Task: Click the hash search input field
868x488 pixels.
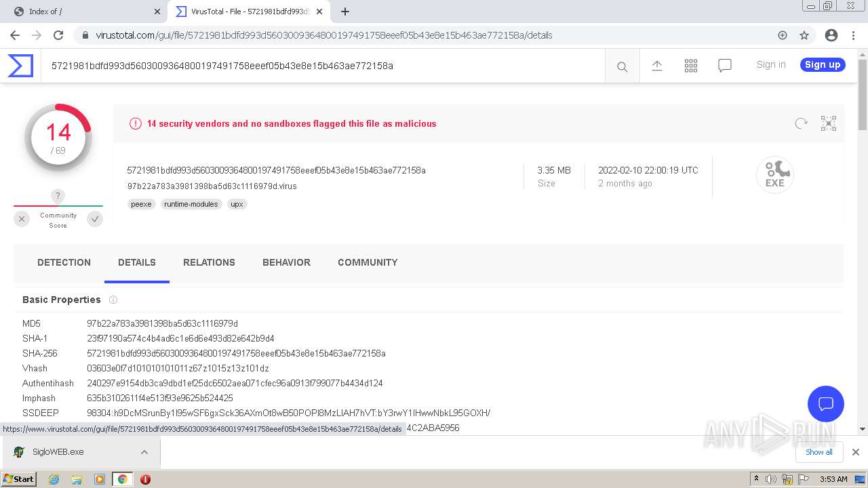Action: click(323, 66)
